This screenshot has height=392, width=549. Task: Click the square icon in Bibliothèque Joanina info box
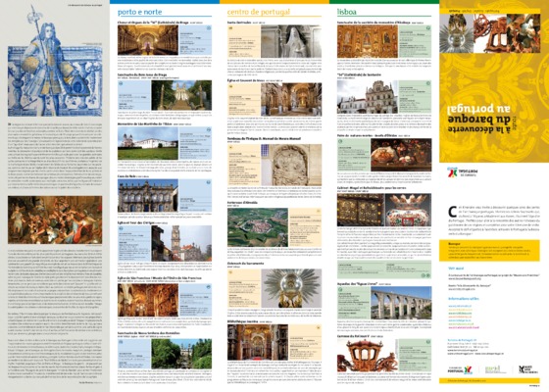[319, 328]
